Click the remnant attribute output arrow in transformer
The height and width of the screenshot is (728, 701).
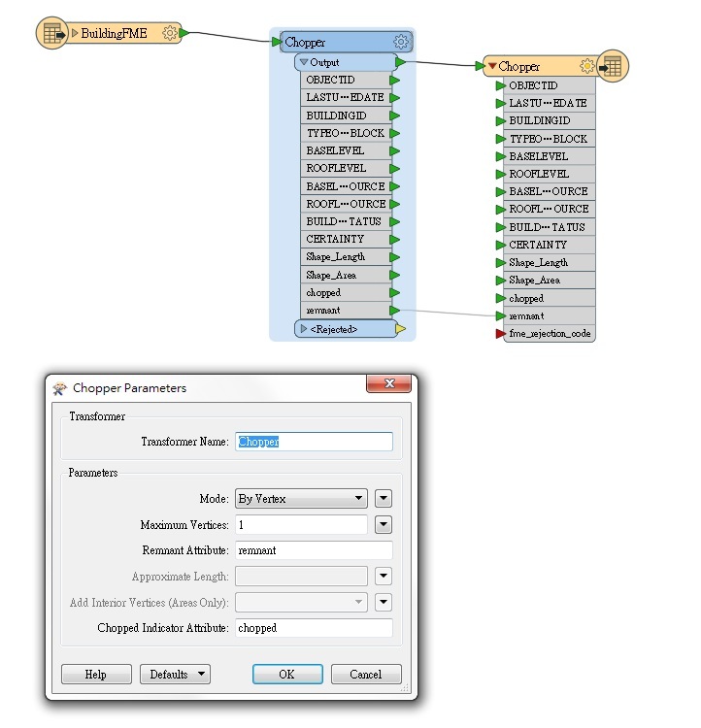tap(395, 311)
